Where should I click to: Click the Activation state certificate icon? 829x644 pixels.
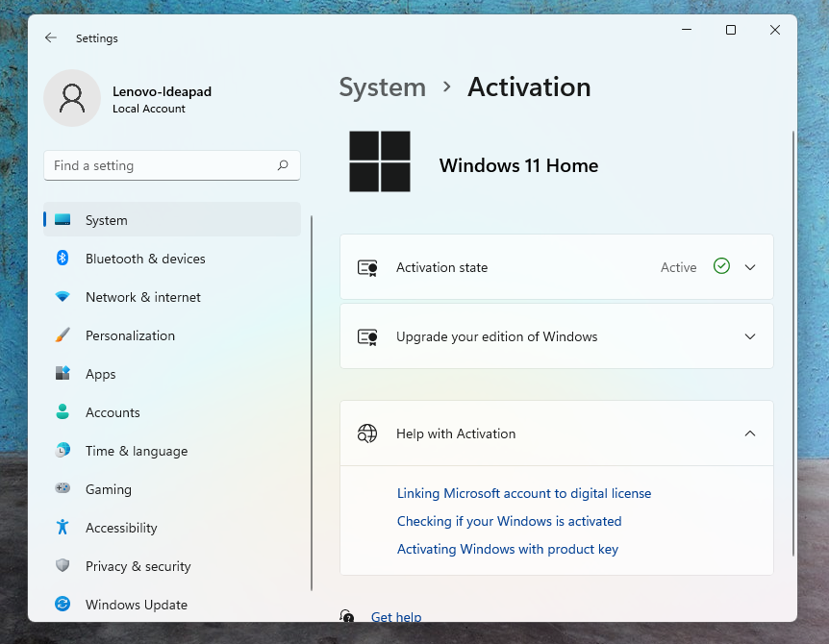(367, 268)
